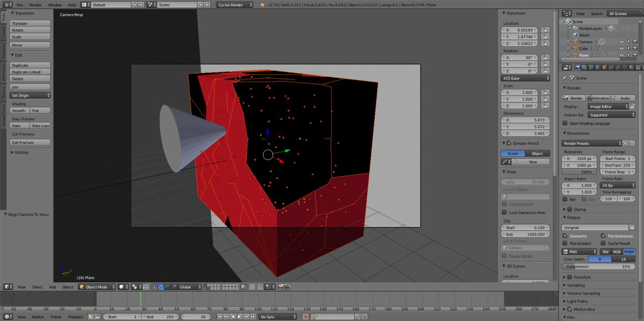The image size is (644, 321).
Task: Open the Help menu
Action: [72, 4]
